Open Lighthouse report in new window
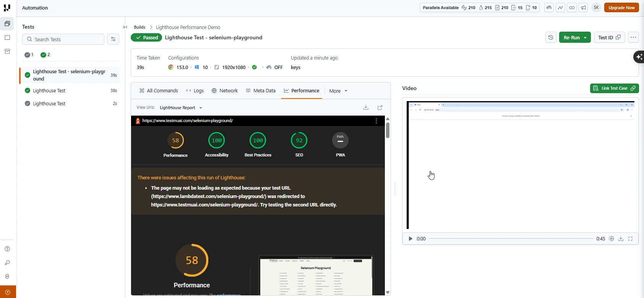Viewport: 644px width, 298px height. coord(380,108)
